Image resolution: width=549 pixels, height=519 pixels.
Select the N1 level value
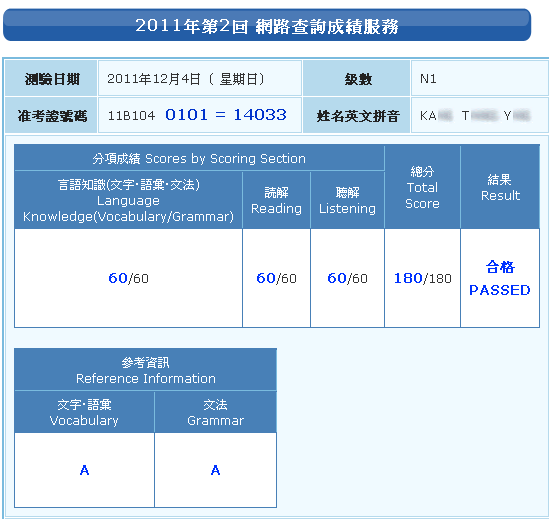(x=428, y=79)
